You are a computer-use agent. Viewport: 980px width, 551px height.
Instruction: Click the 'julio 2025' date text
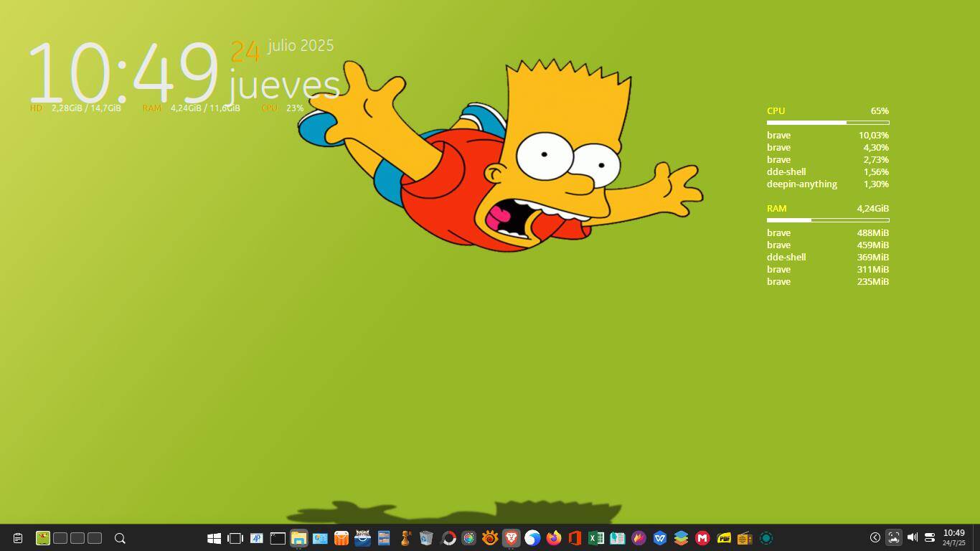click(x=301, y=45)
